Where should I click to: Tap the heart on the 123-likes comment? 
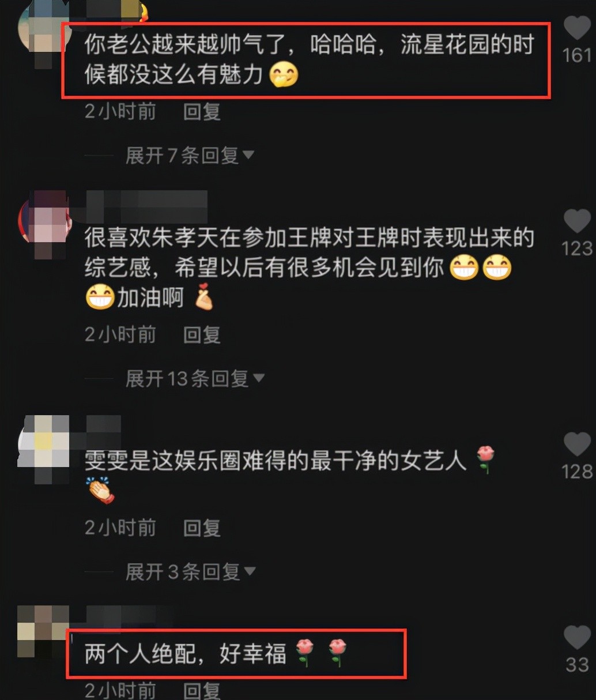[x=576, y=221]
